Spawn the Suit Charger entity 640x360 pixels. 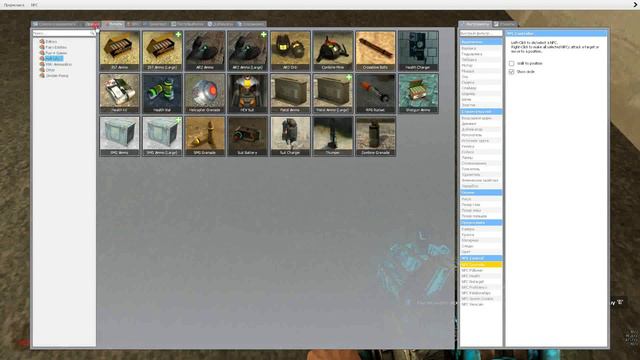coord(290,136)
